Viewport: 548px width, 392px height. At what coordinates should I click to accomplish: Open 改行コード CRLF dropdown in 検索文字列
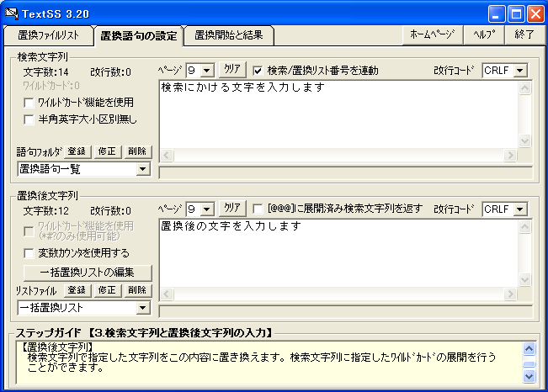[x=520, y=71]
